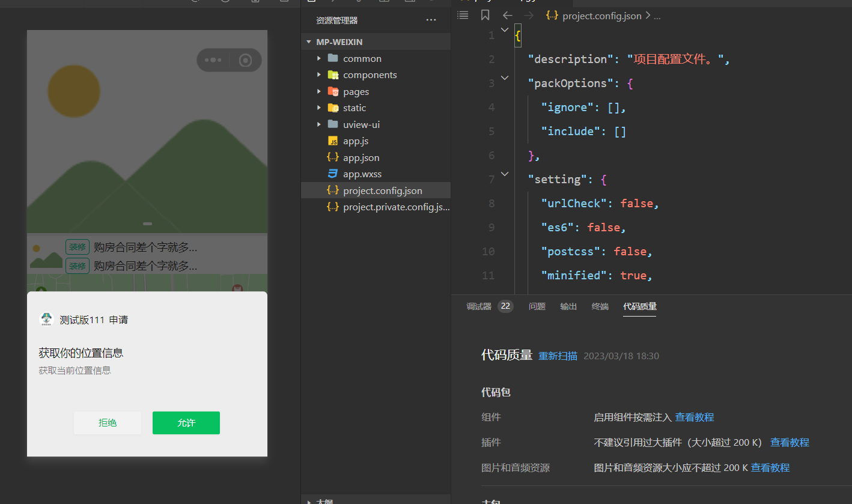Click the second 购房合同差个字就多... headline
852x504 pixels.
(x=145, y=266)
